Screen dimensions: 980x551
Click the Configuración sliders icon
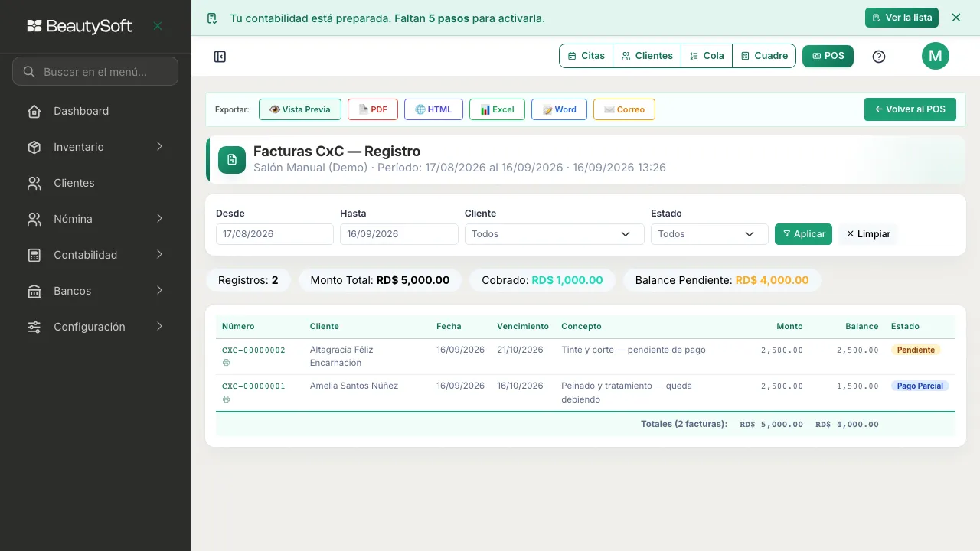pos(34,327)
